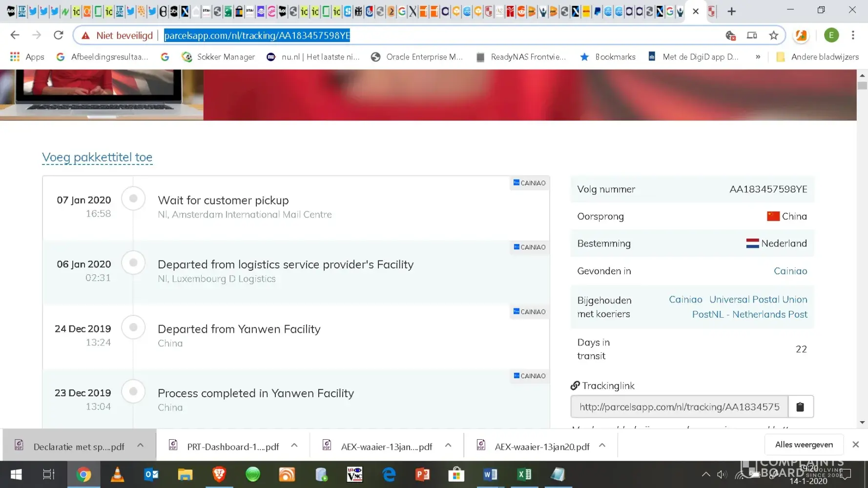Open the orange Flash extension icon

[801, 35]
